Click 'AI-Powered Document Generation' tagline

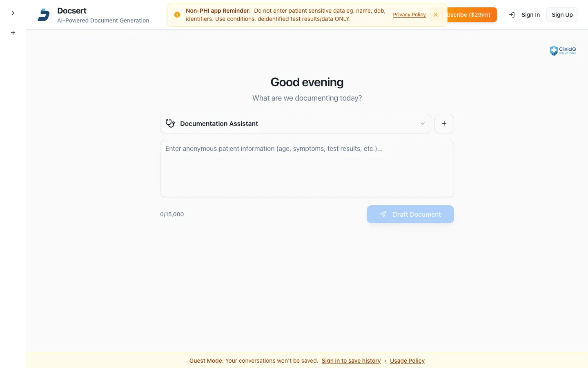coord(103,20)
